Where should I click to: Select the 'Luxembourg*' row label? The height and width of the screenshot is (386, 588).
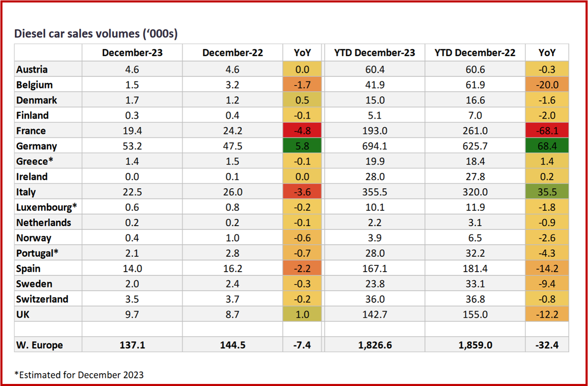point(47,207)
